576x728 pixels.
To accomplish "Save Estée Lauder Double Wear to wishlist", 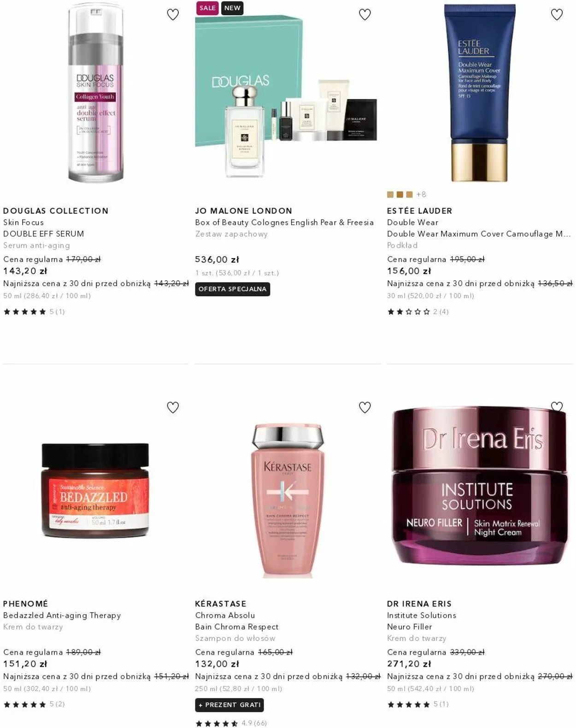I will (x=557, y=15).
